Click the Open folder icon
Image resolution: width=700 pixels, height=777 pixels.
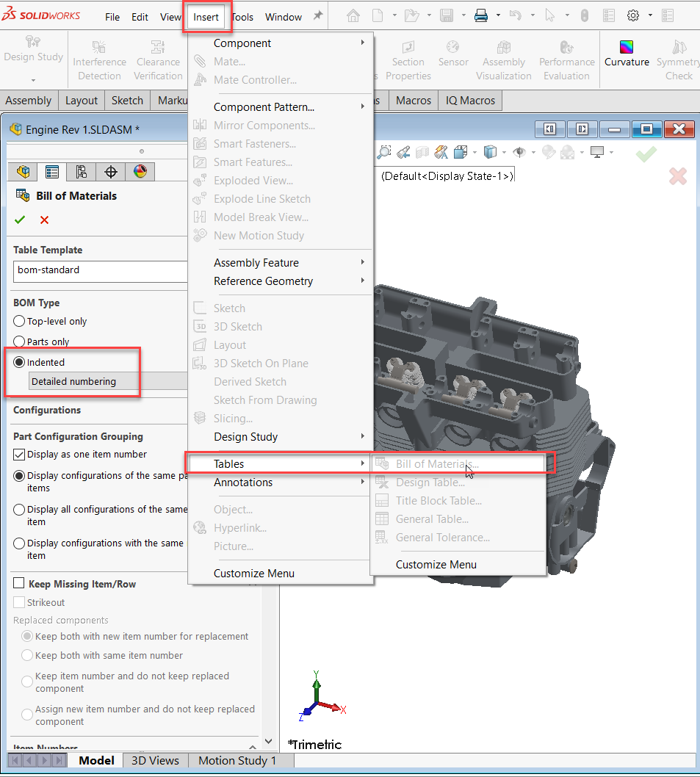(411, 16)
